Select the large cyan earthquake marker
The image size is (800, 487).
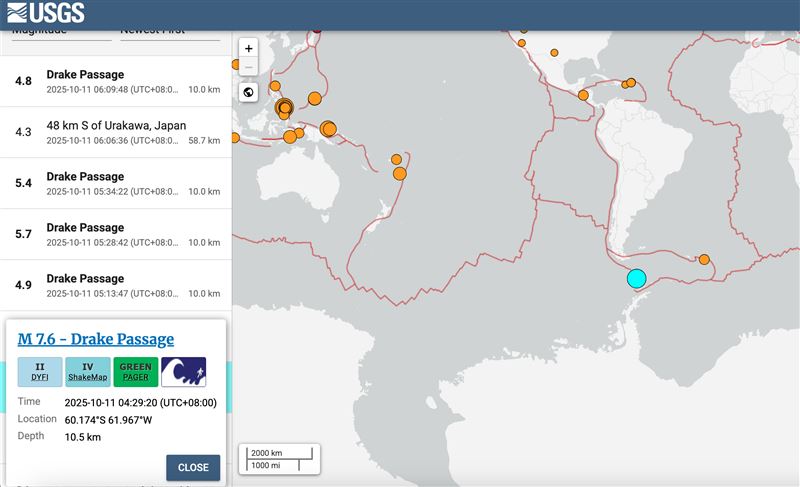click(636, 278)
